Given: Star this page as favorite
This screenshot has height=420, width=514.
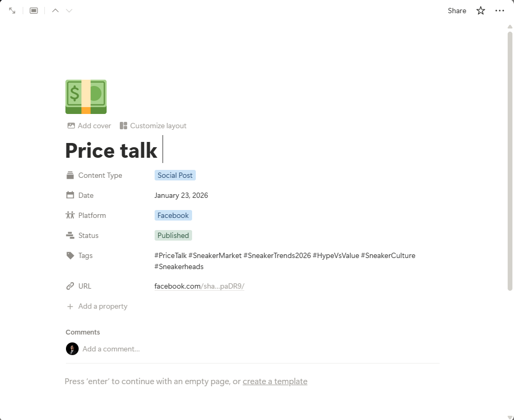Looking at the screenshot, I should (481, 11).
